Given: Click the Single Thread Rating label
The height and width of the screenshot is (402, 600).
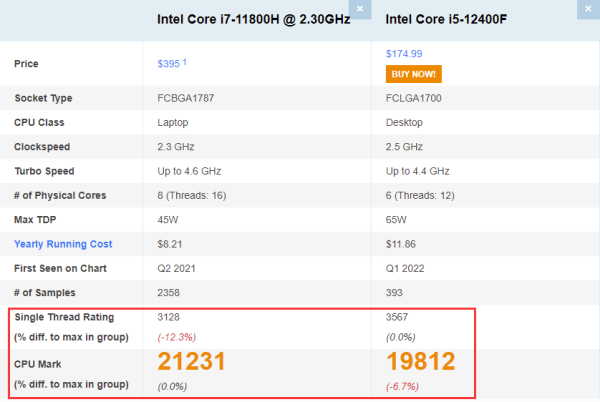Looking at the screenshot, I should 64,317.
